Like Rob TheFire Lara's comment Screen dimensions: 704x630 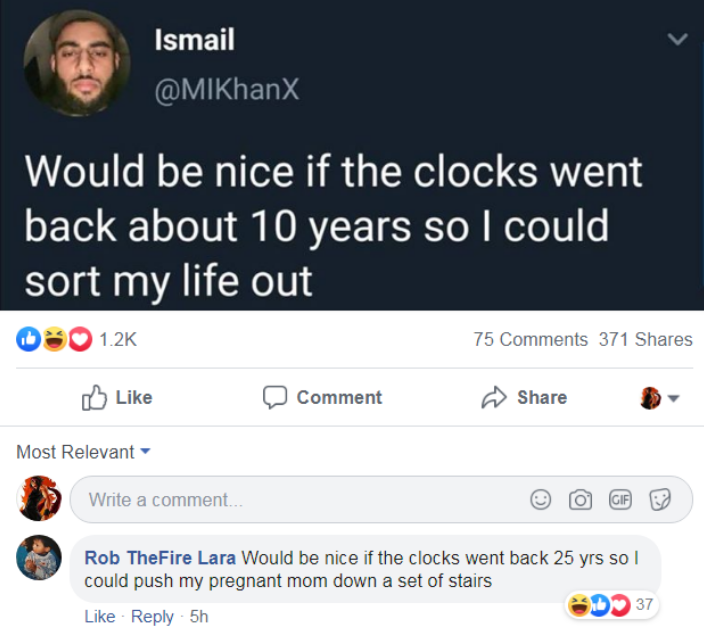pyautogui.click(x=99, y=616)
